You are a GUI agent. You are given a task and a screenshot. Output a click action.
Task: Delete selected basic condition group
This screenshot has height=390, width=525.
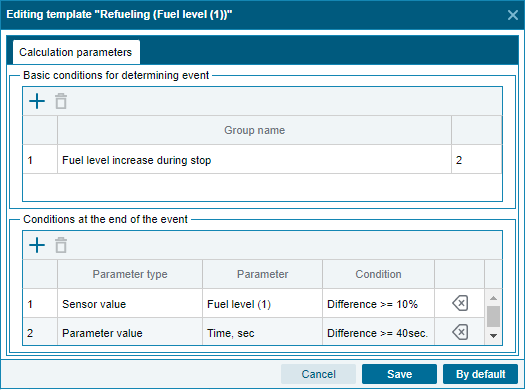pyautogui.click(x=61, y=101)
